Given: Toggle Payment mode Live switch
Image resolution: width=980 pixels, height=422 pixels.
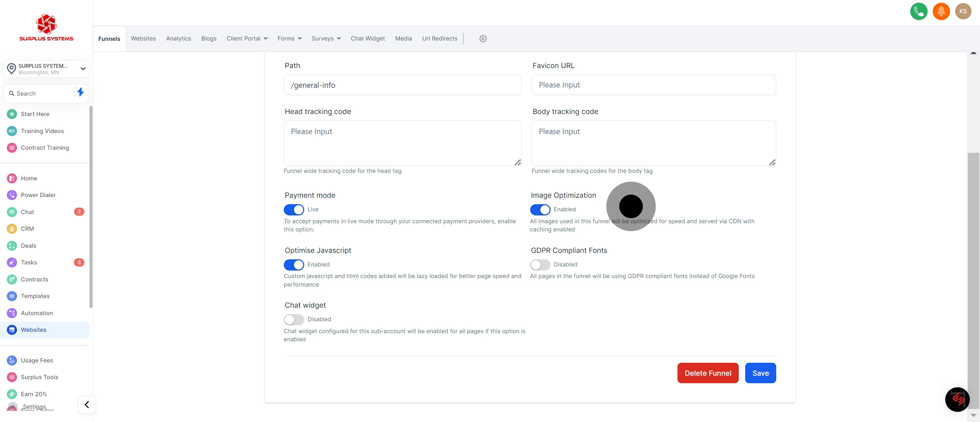Looking at the screenshot, I should pos(294,210).
